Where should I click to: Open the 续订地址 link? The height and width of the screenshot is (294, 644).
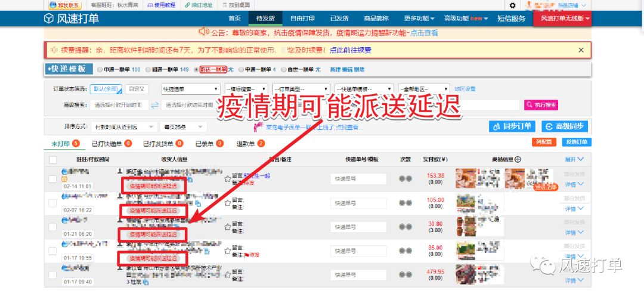point(199,5)
